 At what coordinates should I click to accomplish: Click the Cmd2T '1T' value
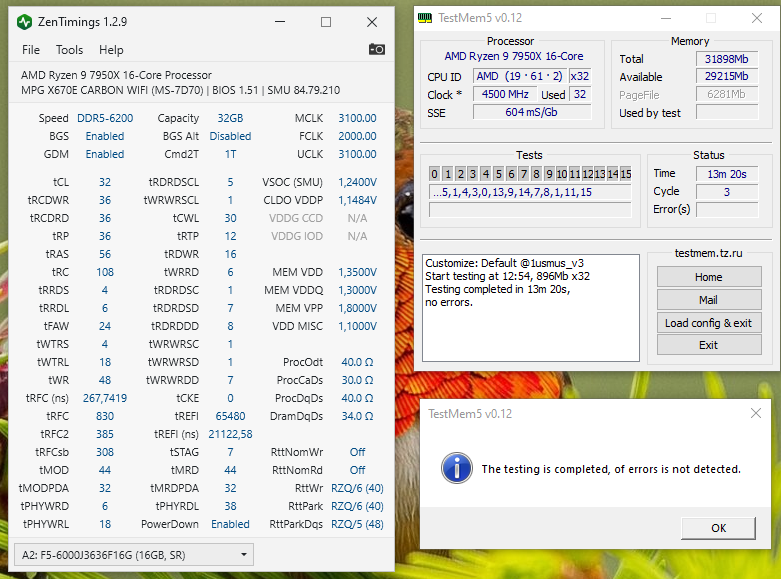coord(230,154)
